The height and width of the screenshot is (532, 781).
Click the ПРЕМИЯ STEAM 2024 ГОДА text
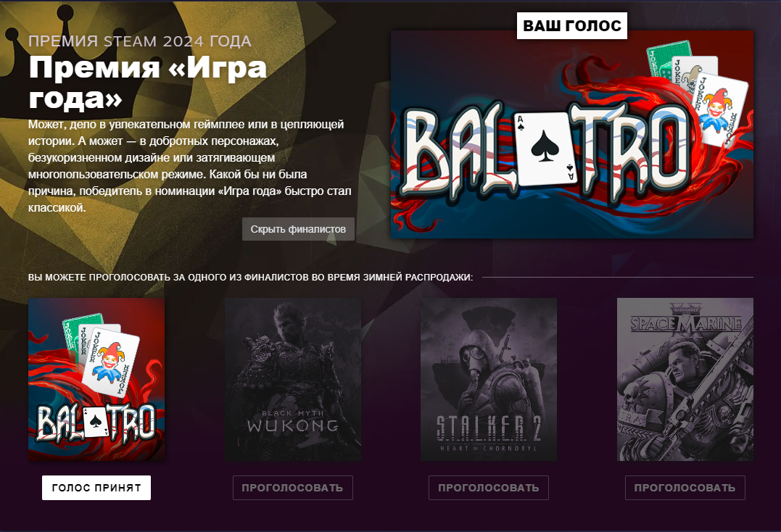139,41
